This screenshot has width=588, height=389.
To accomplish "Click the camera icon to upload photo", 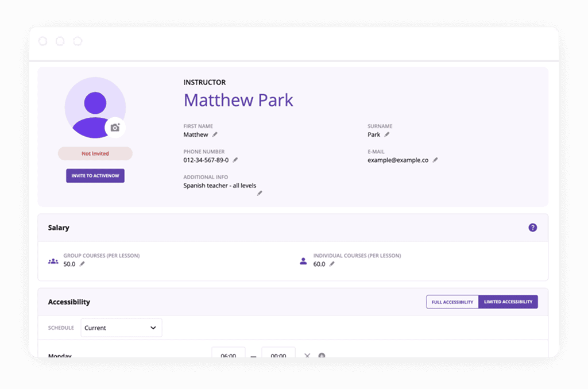I will coord(115,128).
